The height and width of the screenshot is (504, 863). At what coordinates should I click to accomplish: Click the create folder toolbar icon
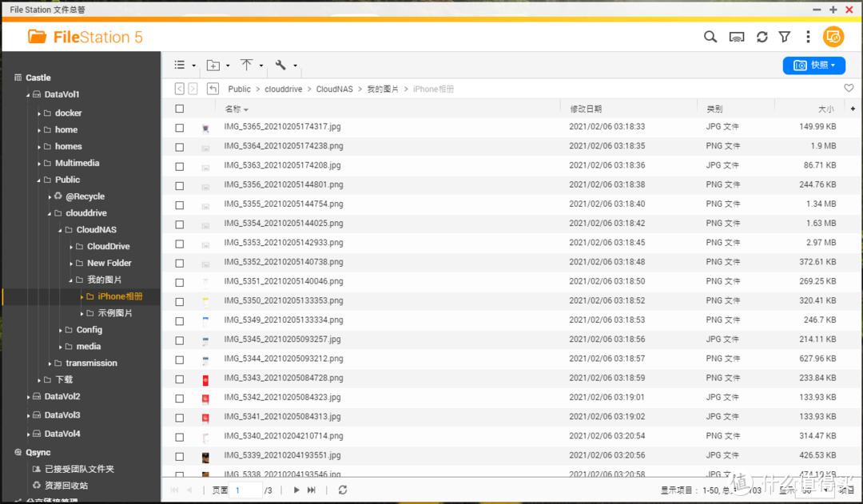pyautogui.click(x=215, y=65)
